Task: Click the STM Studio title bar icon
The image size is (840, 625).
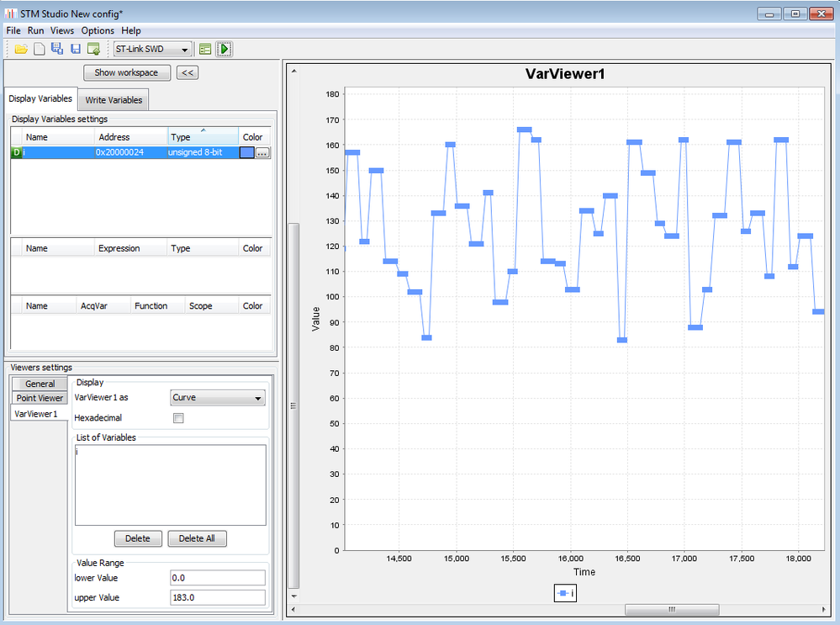Action: [10, 13]
